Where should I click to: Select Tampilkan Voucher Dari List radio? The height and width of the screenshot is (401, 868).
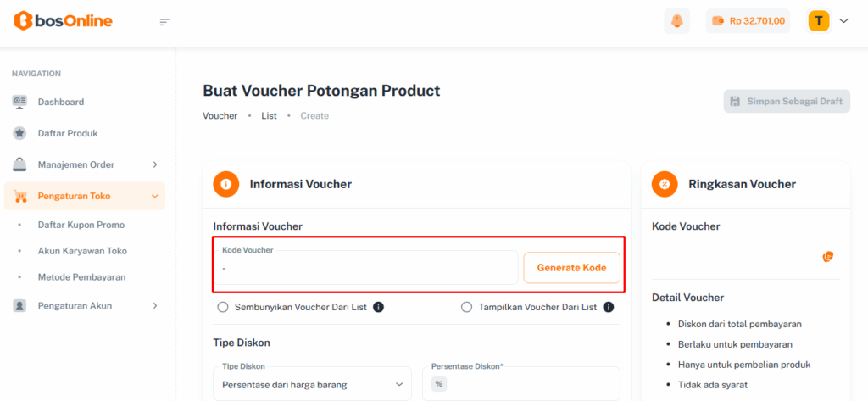tap(466, 307)
